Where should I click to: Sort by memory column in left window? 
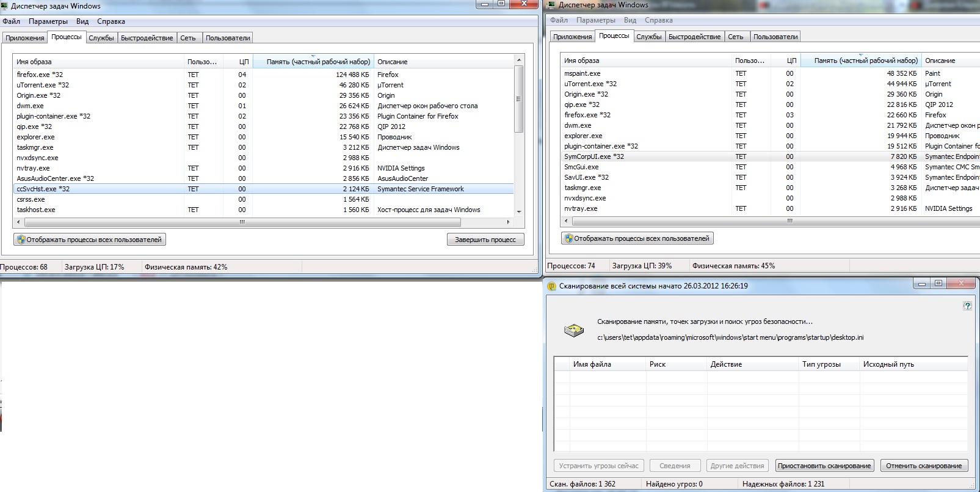313,62
